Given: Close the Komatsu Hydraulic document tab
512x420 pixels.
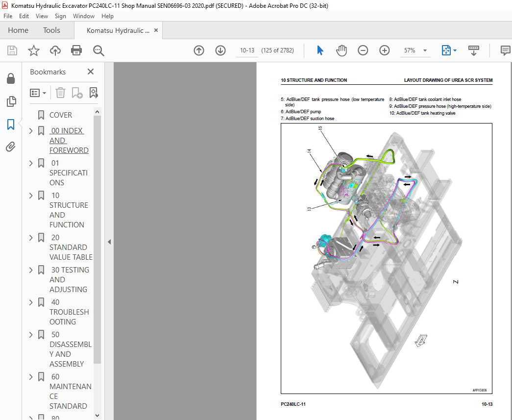Looking at the screenshot, I should 156,30.
